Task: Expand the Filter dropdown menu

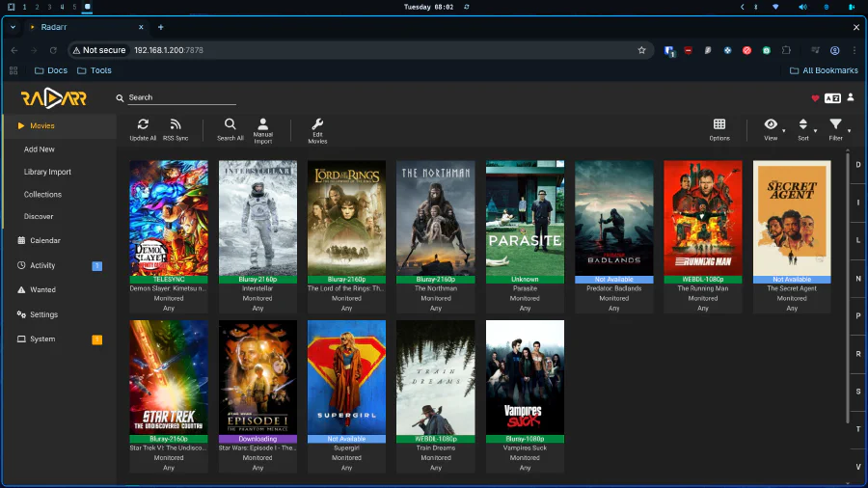Action: pyautogui.click(x=836, y=125)
